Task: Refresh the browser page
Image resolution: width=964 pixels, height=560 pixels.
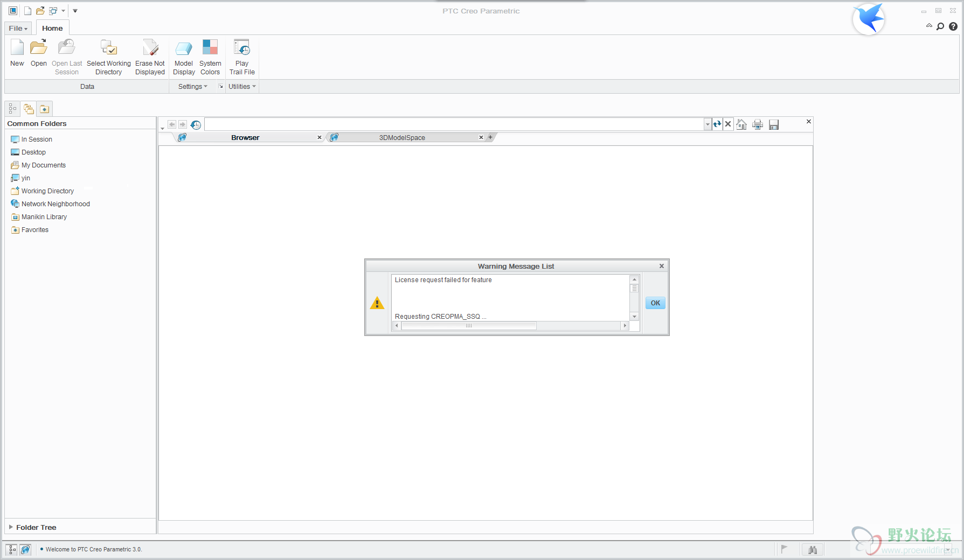Action: (717, 124)
